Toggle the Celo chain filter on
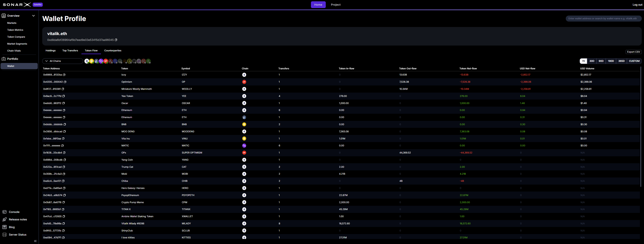The width and height of the screenshot is (644, 244). [129, 61]
